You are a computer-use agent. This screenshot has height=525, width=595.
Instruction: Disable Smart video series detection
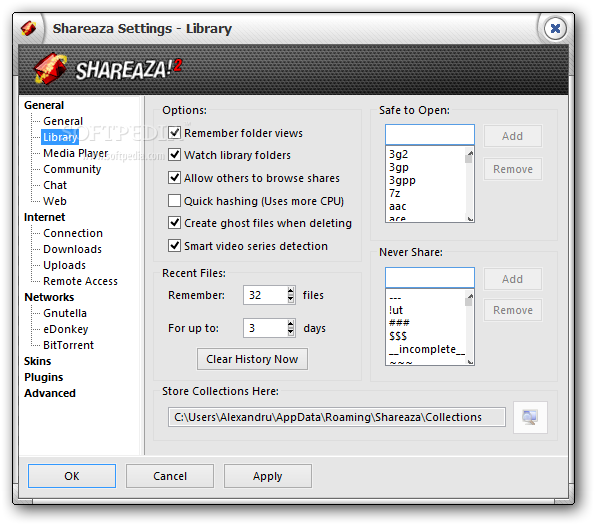pos(174,246)
